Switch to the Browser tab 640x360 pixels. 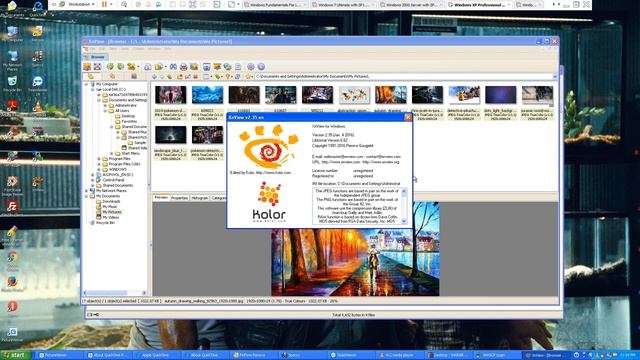pyautogui.click(x=95, y=57)
